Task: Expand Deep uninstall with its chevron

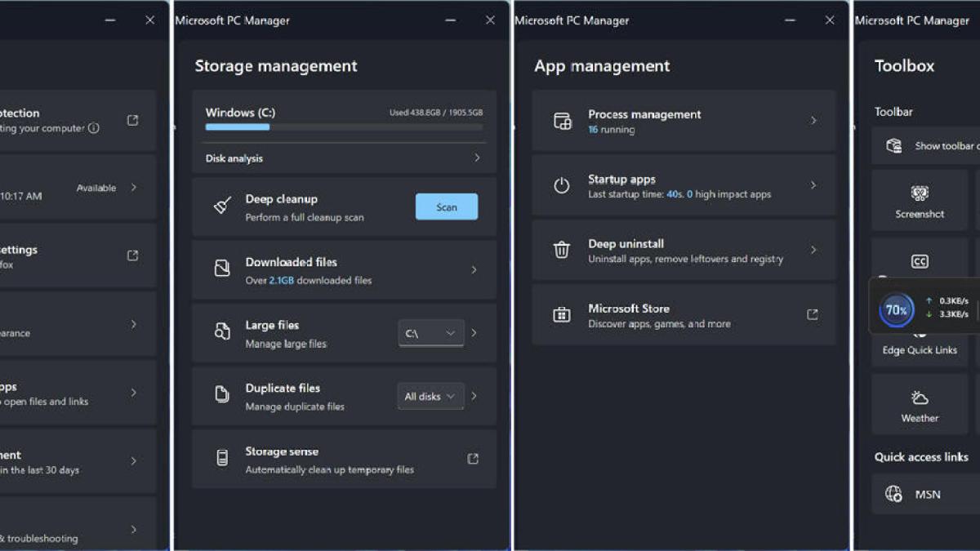Action: [x=813, y=250]
